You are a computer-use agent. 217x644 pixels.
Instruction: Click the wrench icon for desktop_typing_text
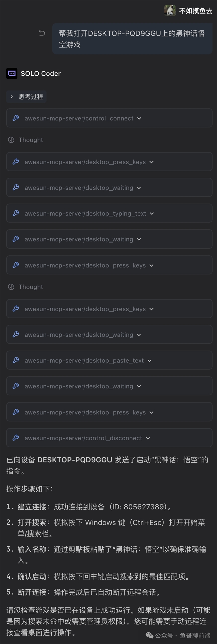pos(16,213)
